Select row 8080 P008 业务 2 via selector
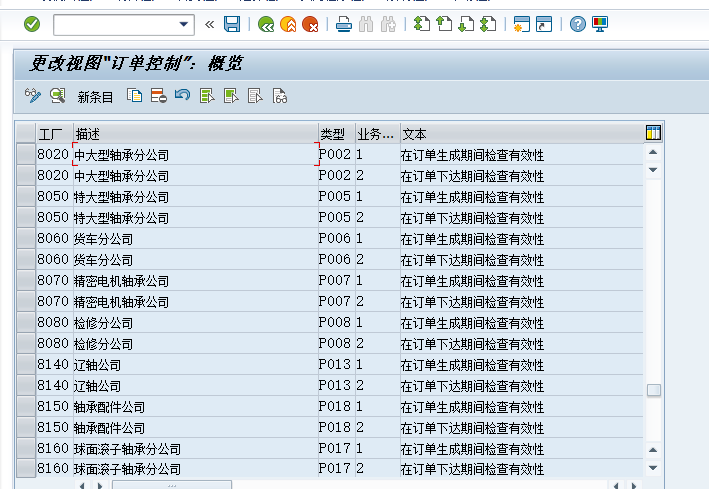Image resolution: width=709 pixels, height=489 pixels. point(26,343)
